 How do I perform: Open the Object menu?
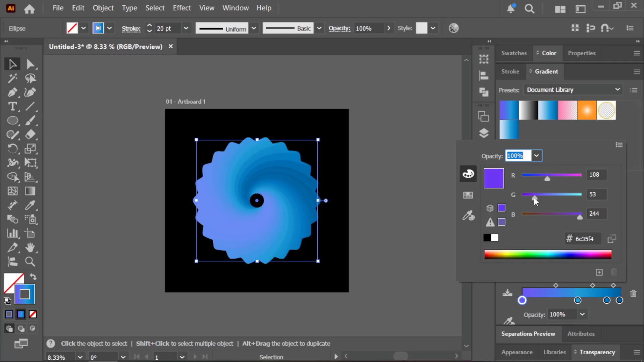103,8
